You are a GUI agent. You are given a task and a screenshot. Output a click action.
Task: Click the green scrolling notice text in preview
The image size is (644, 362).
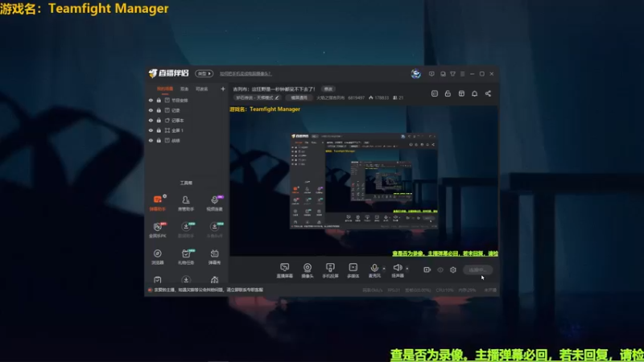[x=445, y=253]
